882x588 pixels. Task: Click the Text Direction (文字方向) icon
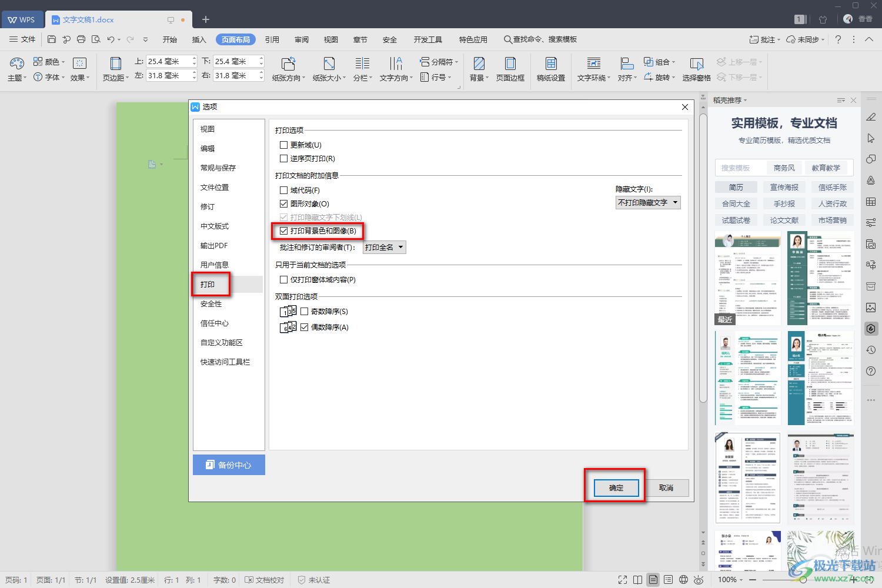pos(396,64)
